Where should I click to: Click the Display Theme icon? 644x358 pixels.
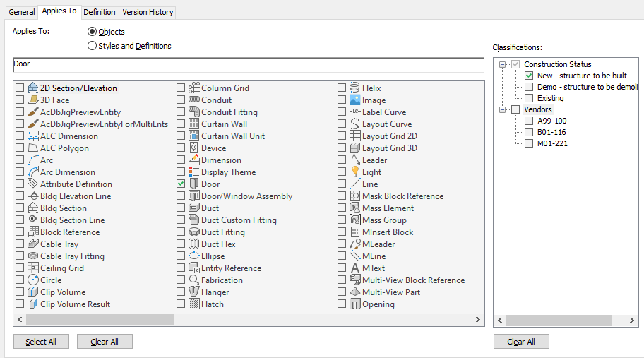(195, 172)
